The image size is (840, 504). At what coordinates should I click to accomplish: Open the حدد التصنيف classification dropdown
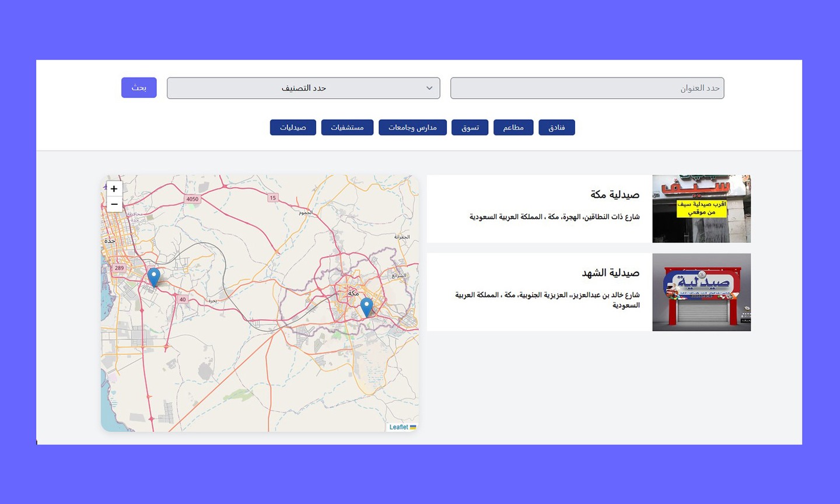pos(303,87)
